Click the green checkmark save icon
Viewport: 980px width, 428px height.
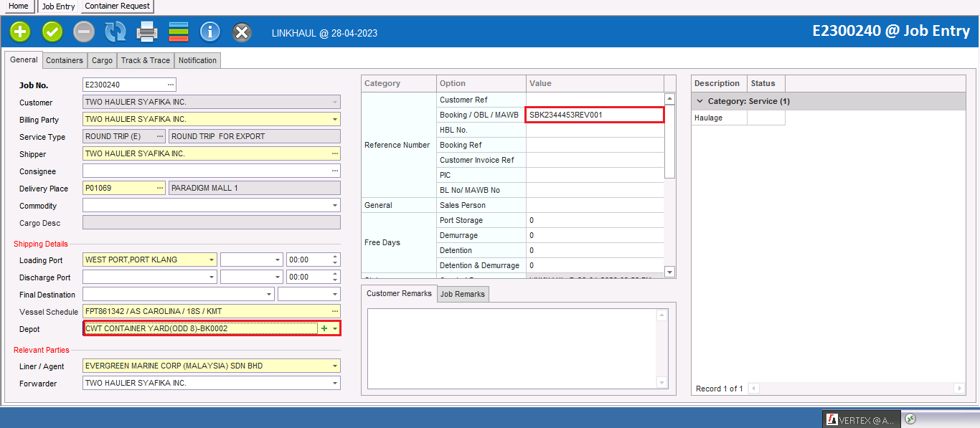[52, 32]
